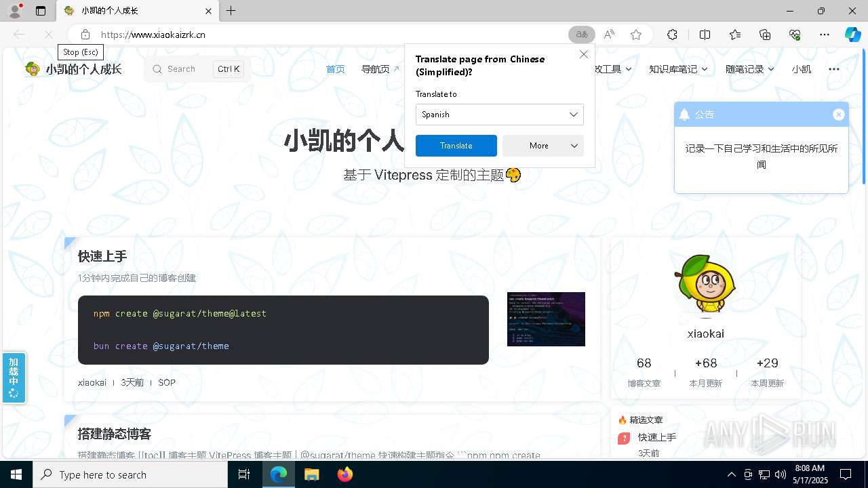Click the More button in translate popup

coord(539,146)
